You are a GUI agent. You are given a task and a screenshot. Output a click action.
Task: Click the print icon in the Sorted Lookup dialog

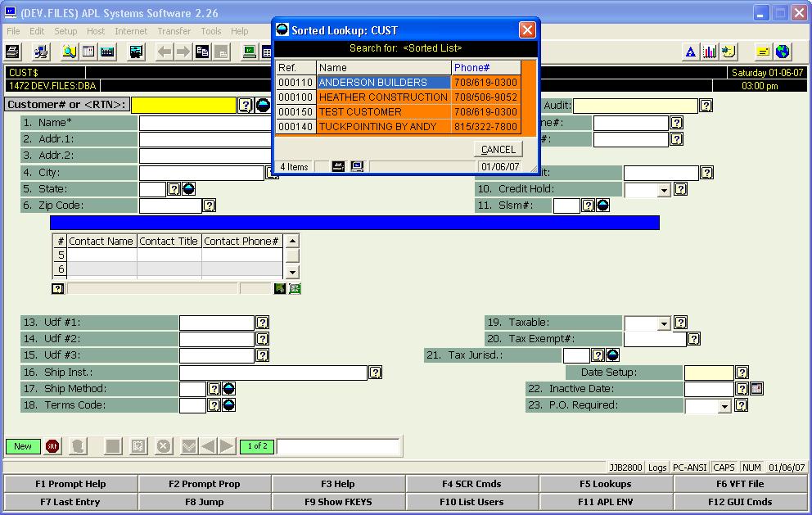pos(338,166)
